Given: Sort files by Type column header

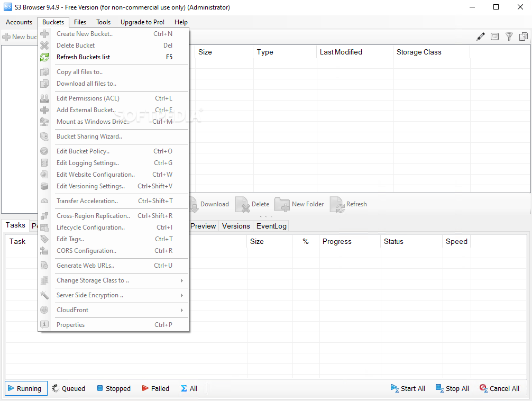Looking at the screenshot, I should pos(285,52).
